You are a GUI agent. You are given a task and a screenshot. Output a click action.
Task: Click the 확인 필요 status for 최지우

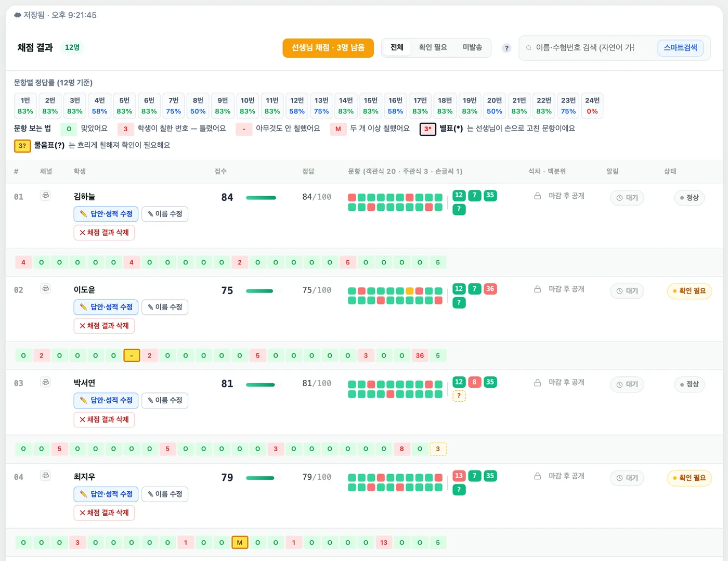pyautogui.click(x=689, y=478)
